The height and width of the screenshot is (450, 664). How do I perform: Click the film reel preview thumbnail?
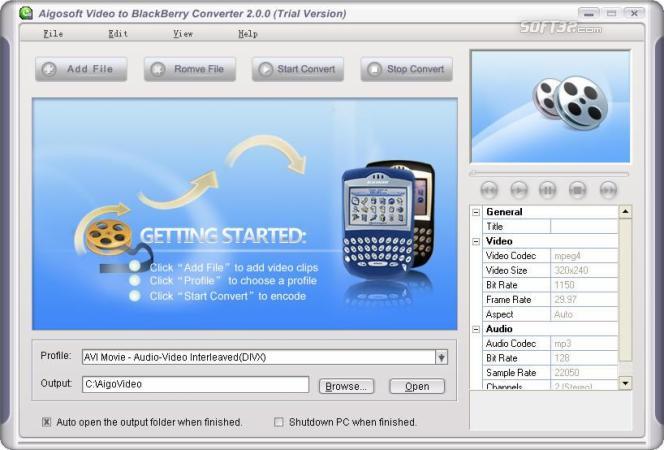[x=551, y=106]
